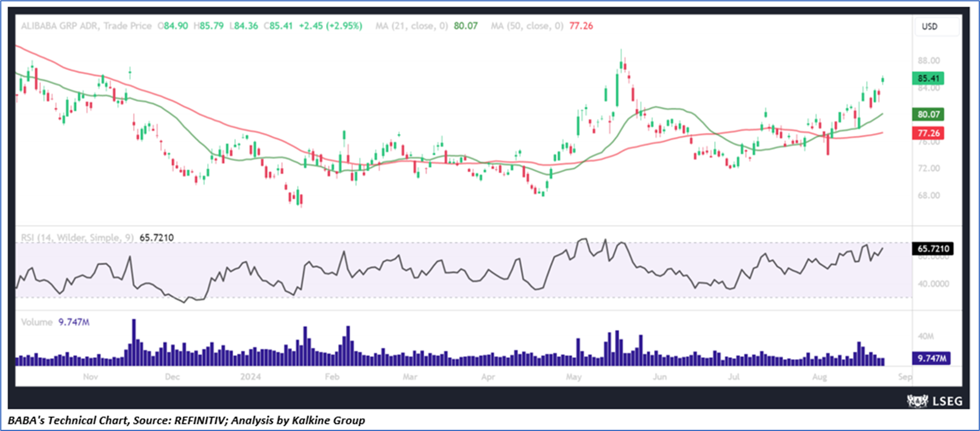Select the MA (21, close, 0) indicator label
Image resolution: width=980 pixels, height=431 pixels.
[x=411, y=26]
